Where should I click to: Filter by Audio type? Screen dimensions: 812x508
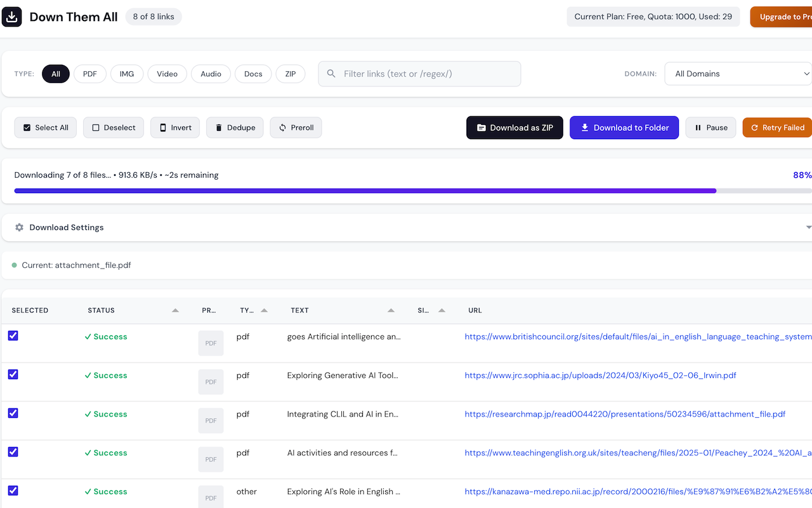tap(211, 74)
